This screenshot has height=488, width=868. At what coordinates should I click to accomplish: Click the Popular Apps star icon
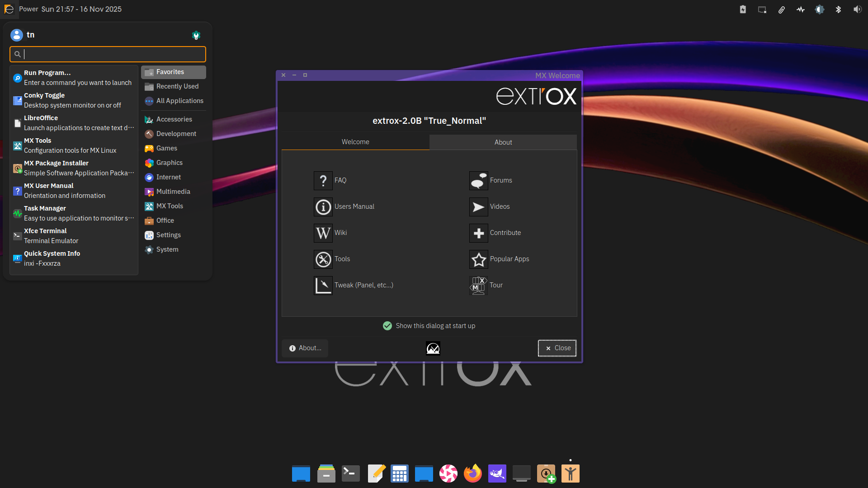coord(478,259)
